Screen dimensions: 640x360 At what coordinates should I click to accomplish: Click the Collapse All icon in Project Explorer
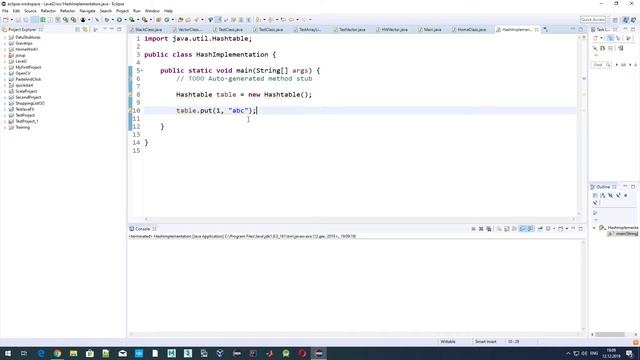click(77, 30)
